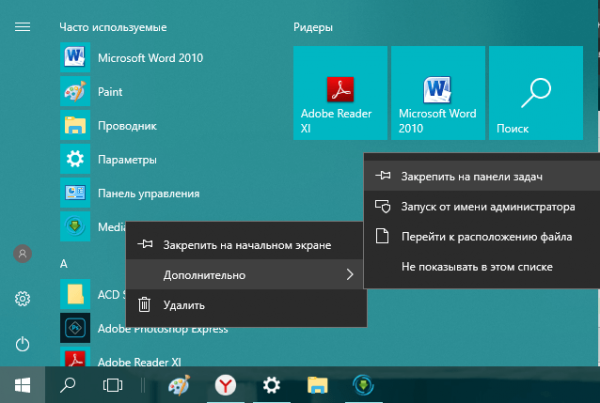Select Закрепить на панели задач
600x403 pixels.
(x=482, y=176)
